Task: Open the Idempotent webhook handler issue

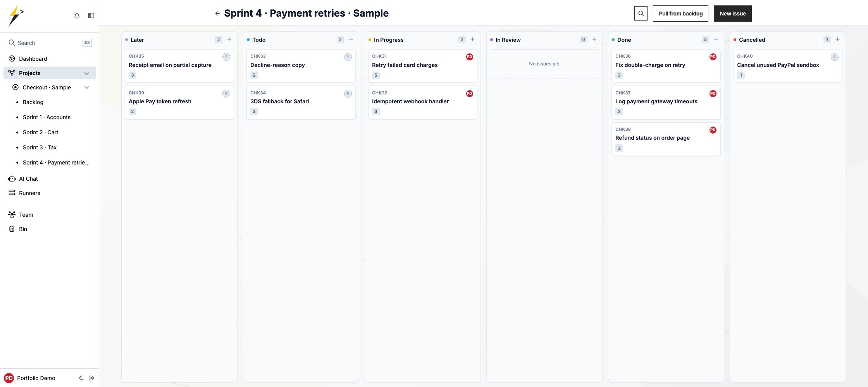Action: coord(422,103)
